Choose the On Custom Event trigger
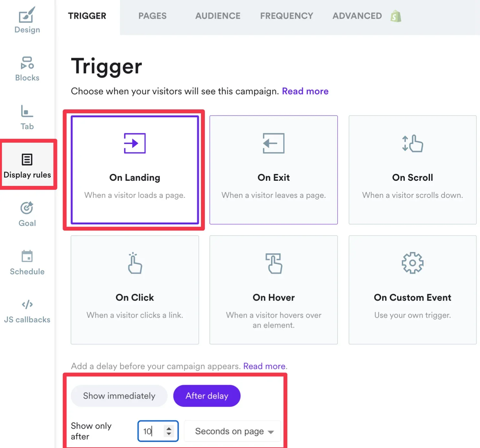The height and width of the screenshot is (448, 480). click(413, 290)
